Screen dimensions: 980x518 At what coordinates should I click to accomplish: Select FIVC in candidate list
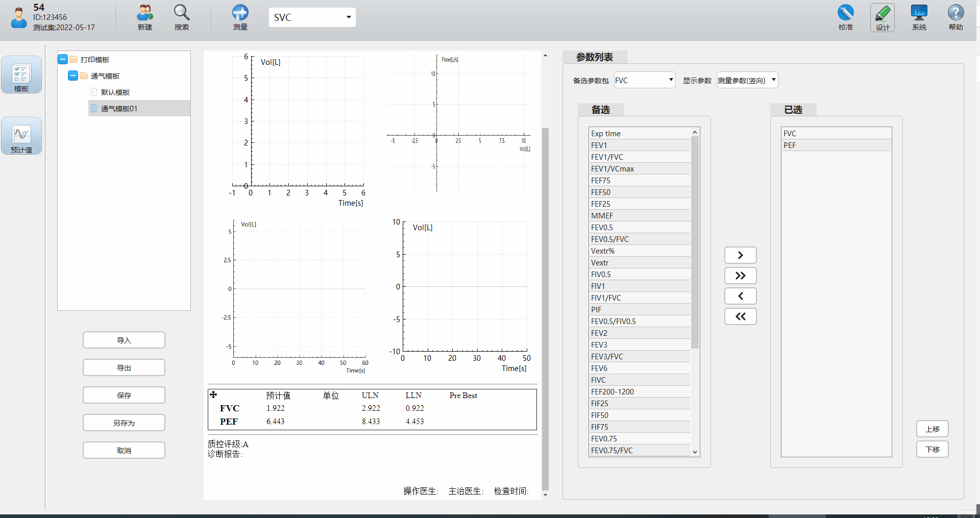pos(640,380)
